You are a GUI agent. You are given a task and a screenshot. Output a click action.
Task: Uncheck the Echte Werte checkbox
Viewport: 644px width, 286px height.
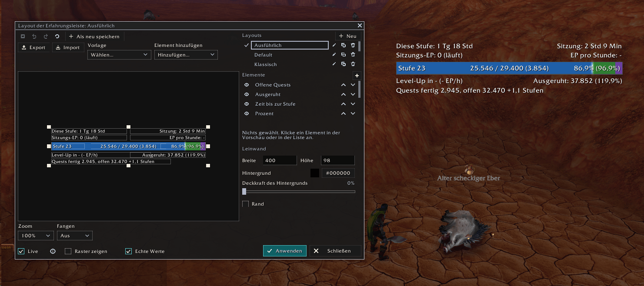128,251
